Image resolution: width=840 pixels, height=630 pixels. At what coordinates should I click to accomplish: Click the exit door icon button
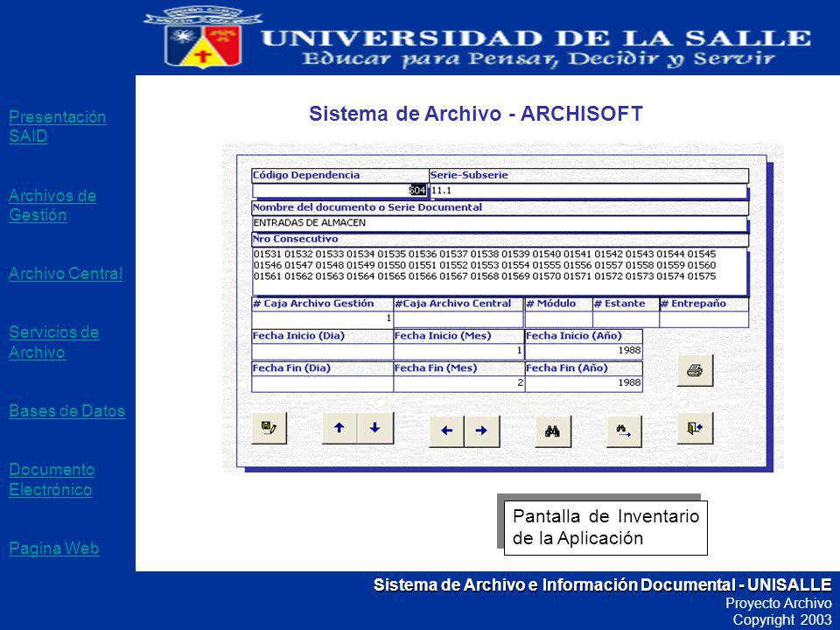[695, 428]
